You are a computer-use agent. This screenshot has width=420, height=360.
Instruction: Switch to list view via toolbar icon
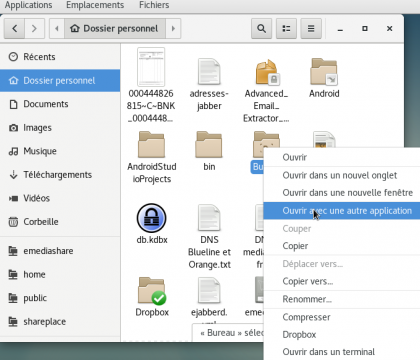pos(286,29)
